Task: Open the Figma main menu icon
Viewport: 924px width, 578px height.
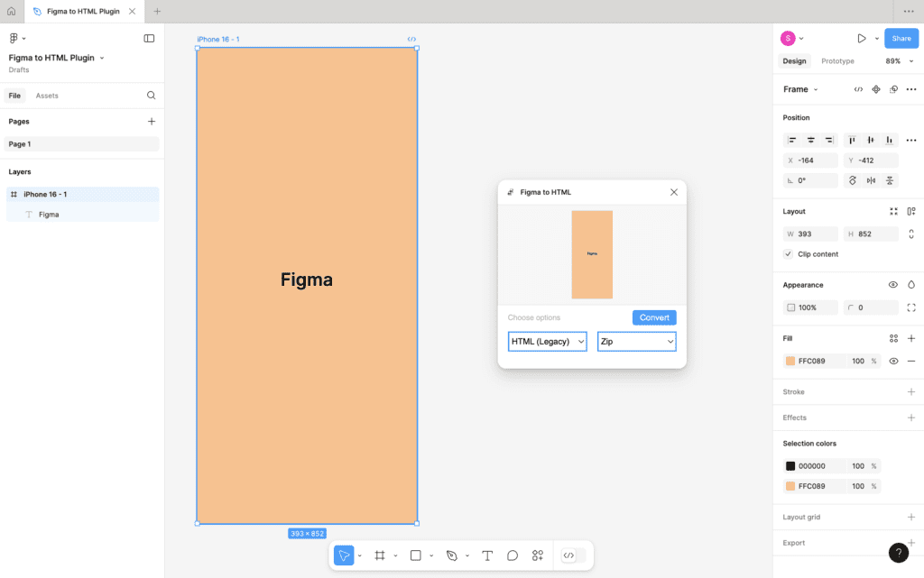Action: tap(14, 38)
